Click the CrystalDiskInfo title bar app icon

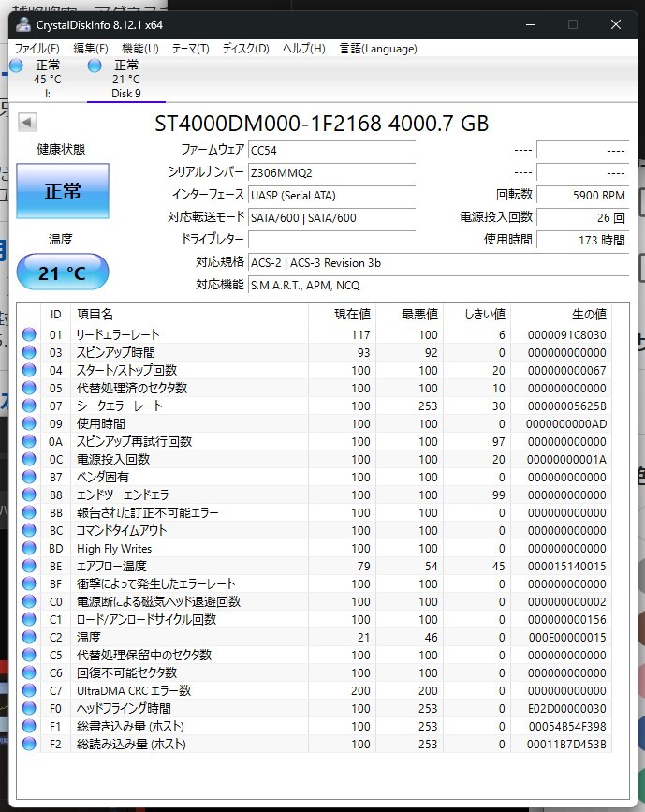23,24
